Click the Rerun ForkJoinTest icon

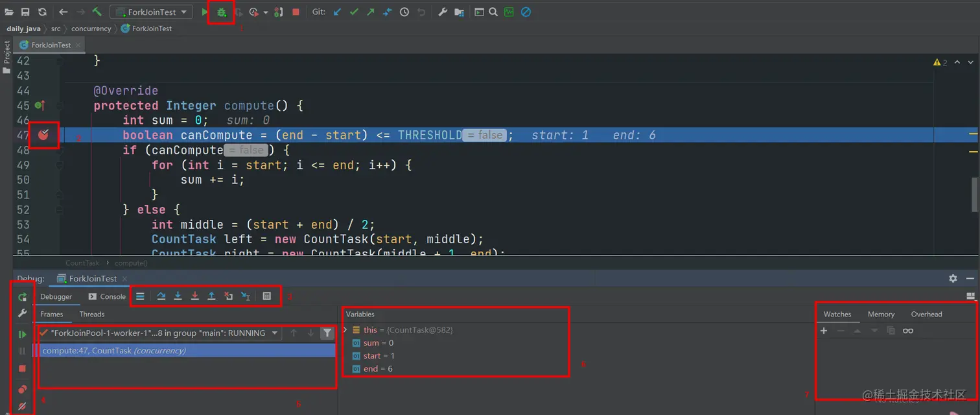click(x=22, y=297)
